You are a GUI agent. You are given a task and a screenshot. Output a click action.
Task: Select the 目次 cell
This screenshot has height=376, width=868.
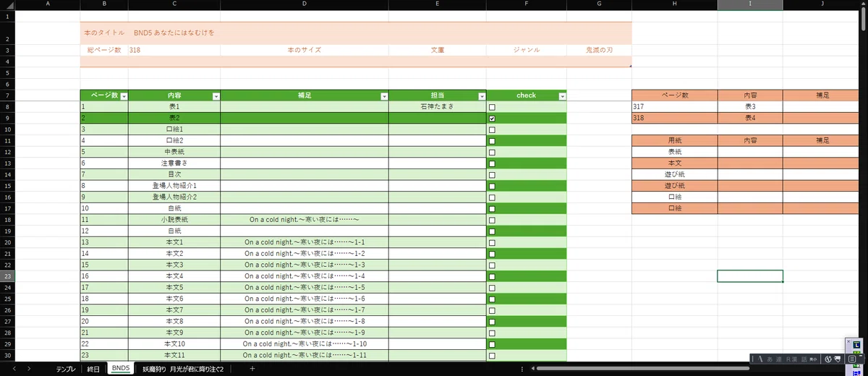pos(174,175)
